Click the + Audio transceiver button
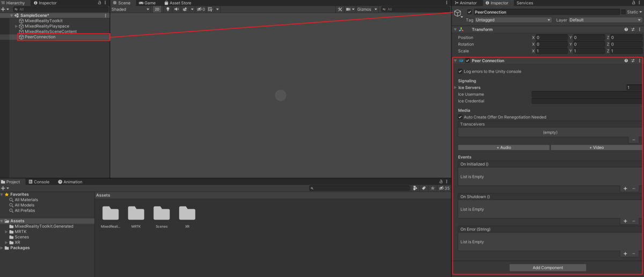 click(x=503, y=147)
